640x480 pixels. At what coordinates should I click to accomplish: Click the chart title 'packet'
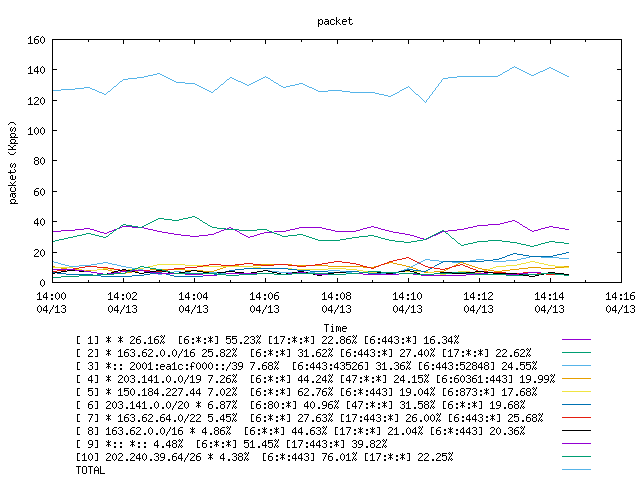(x=335, y=21)
